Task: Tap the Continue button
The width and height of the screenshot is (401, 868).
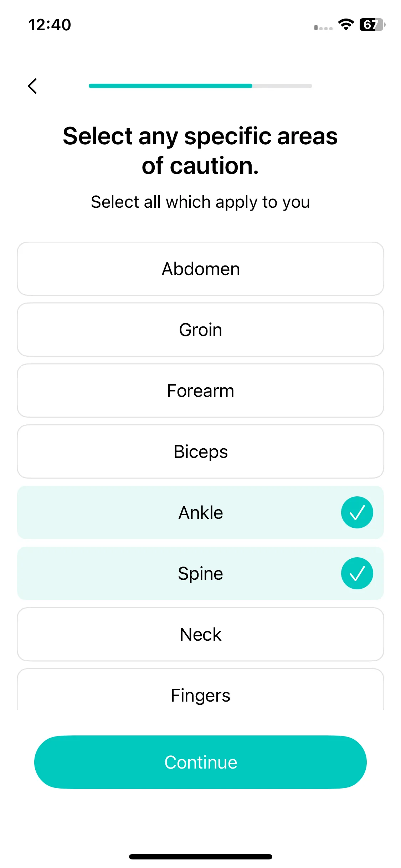Action: pyautogui.click(x=200, y=762)
